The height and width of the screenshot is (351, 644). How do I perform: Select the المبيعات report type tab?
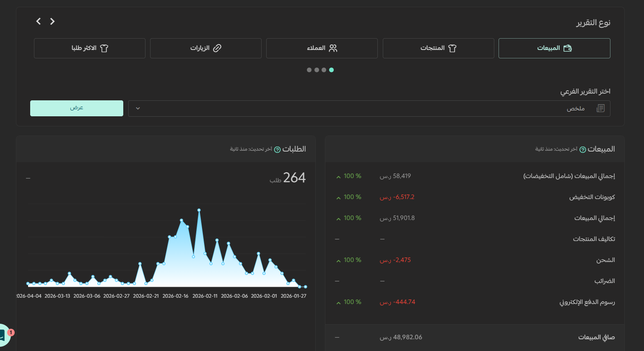click(x=554, y=48)
